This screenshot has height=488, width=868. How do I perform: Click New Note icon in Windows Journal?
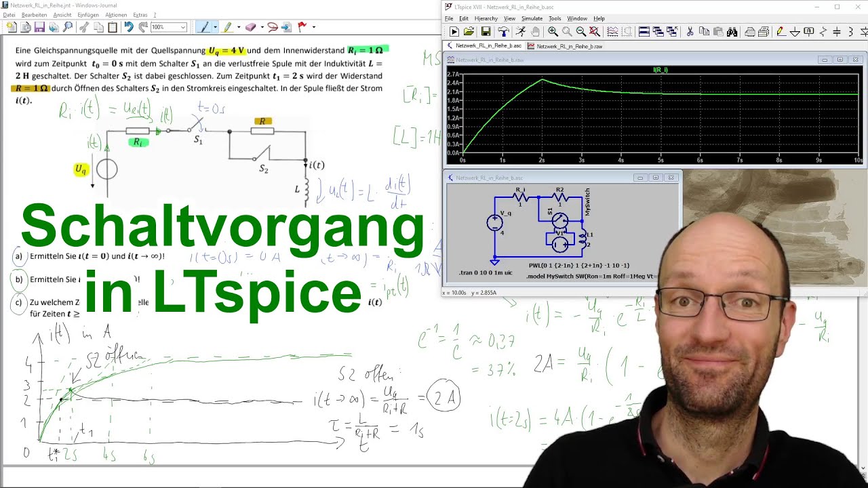pyautogui.click(x=12, y=27)
